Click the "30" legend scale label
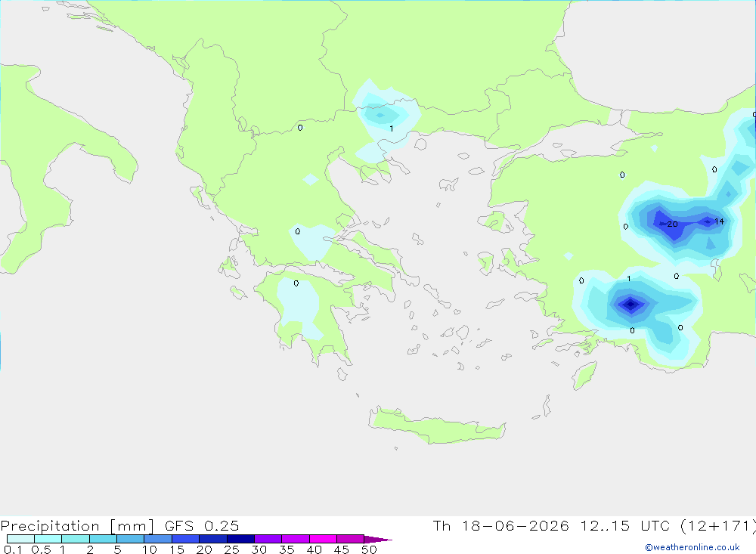Screen dimensions: 756x554 (259, 549)
